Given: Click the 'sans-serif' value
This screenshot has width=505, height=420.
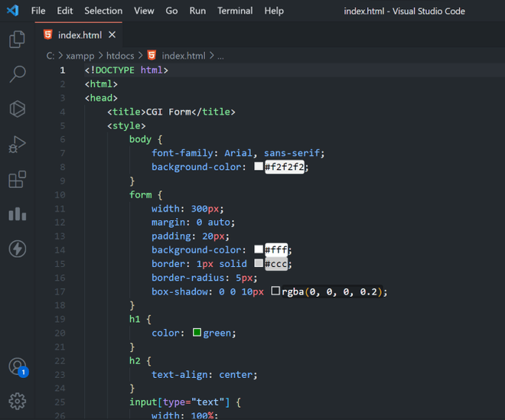Looking at the screenshot, I should click(x=292, y=153).
